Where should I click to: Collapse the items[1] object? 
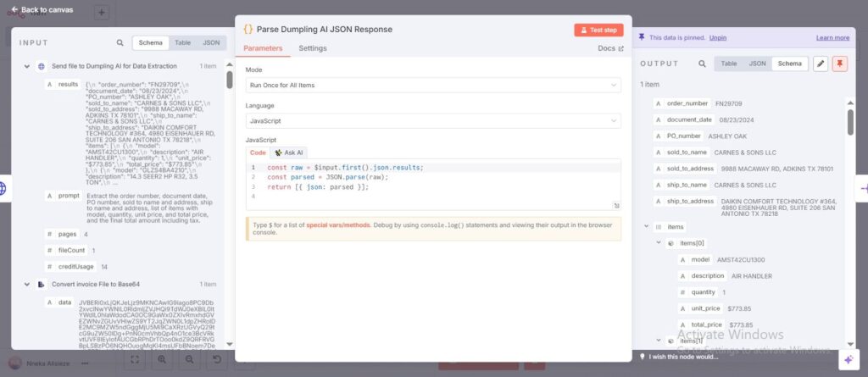[659, 341]
